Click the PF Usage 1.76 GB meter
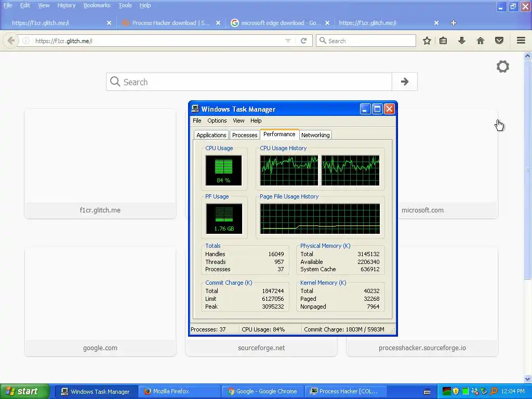The height and width of the screenshot is (399, 532). click(223, 219)
